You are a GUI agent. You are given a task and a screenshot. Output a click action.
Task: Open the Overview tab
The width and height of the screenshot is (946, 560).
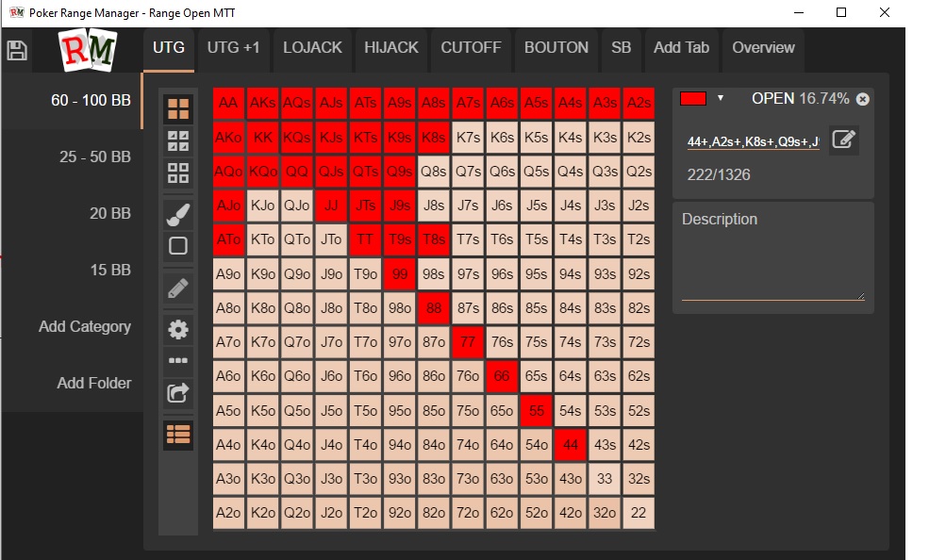tap(763, 48)
